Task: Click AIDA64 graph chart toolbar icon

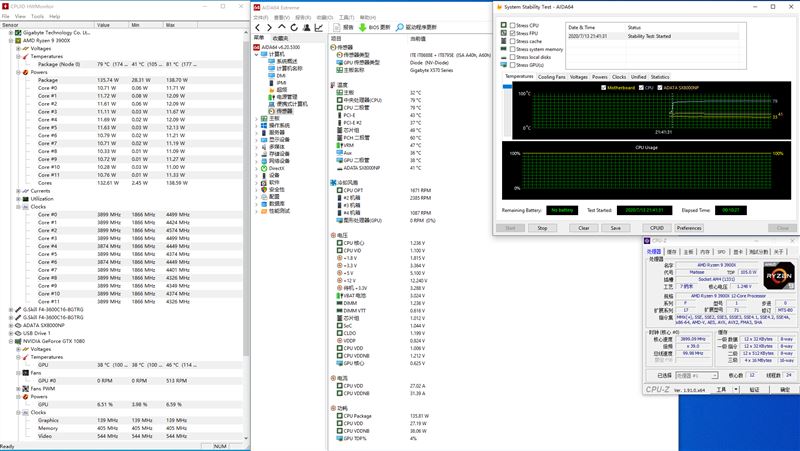Action: pyautogui.click(x=319, y=28)
